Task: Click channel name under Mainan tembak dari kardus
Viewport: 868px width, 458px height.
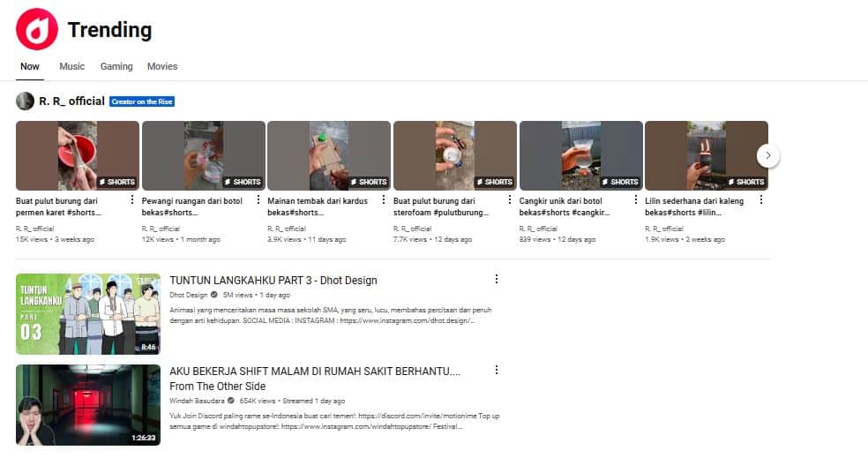Action: click(x=286, y=229)
